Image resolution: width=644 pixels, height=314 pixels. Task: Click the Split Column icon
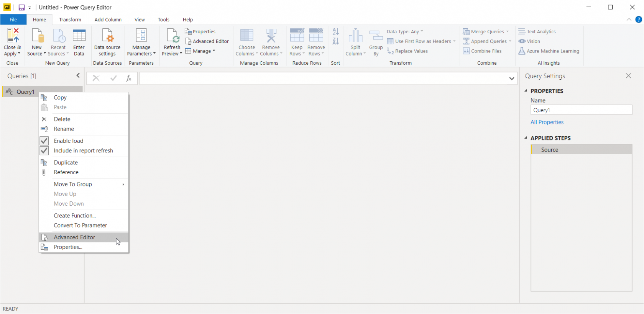(x=355, y=35)
